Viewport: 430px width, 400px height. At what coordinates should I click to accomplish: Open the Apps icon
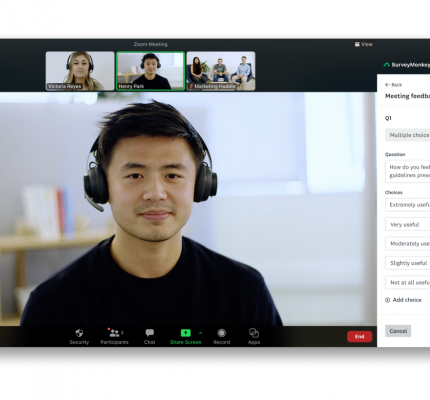(x=254, y=333)
